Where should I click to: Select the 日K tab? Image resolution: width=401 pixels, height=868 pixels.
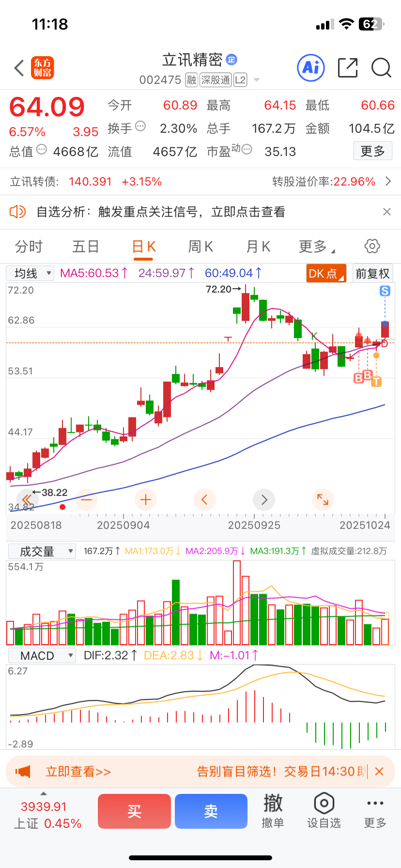pyautogui.click(x=144, y=247)
